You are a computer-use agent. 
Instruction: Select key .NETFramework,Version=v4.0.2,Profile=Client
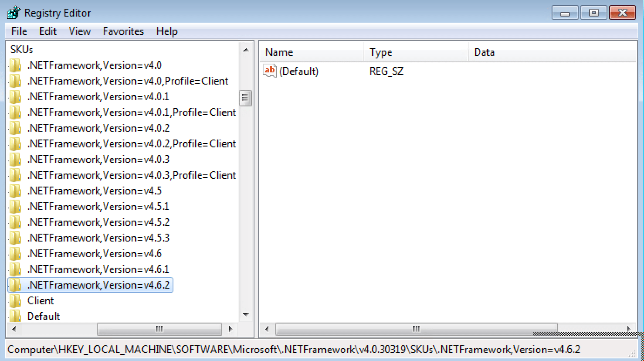132,144
